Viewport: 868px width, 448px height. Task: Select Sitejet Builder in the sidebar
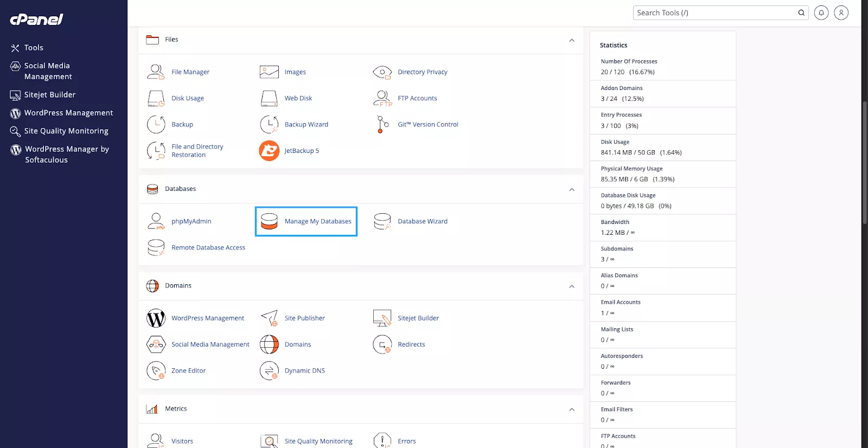click(x=43, y=95)
